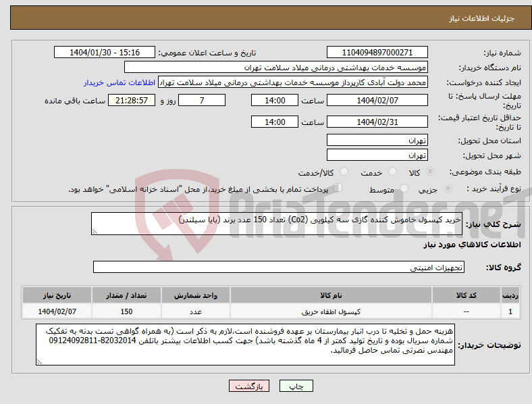Click the unit cell عدد
The image size is (532, 404).
click(x=196, y=311)
